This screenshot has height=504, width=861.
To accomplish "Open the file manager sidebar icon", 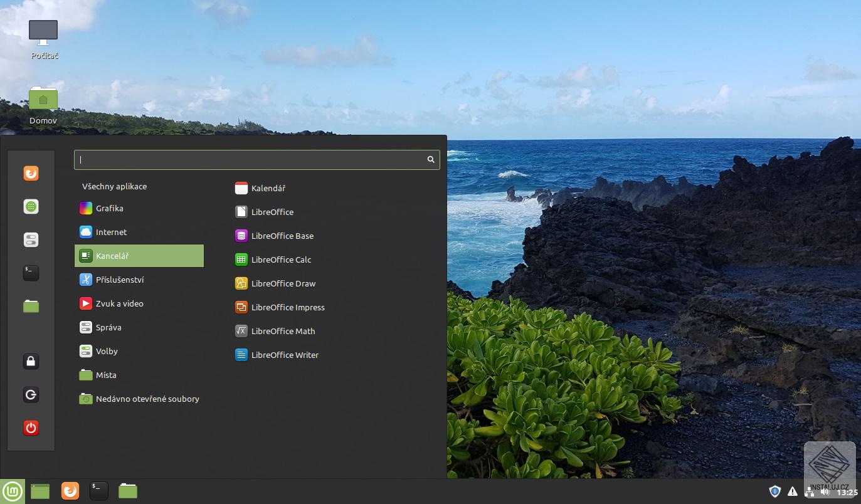I will pyautogui.click(x=31, y=306).
